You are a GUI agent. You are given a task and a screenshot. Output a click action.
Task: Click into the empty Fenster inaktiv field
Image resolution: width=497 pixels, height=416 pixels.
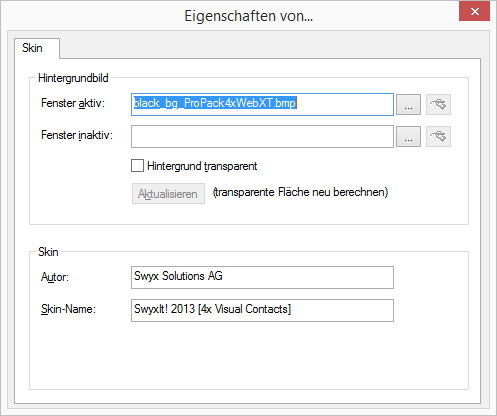tap(262, 136)
